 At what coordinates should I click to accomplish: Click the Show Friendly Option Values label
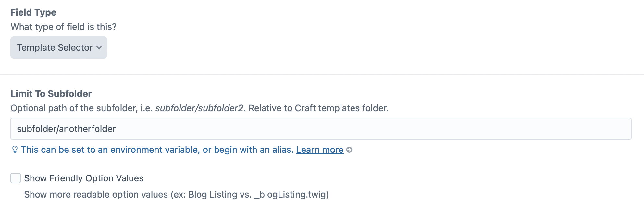tap(84, 178)
